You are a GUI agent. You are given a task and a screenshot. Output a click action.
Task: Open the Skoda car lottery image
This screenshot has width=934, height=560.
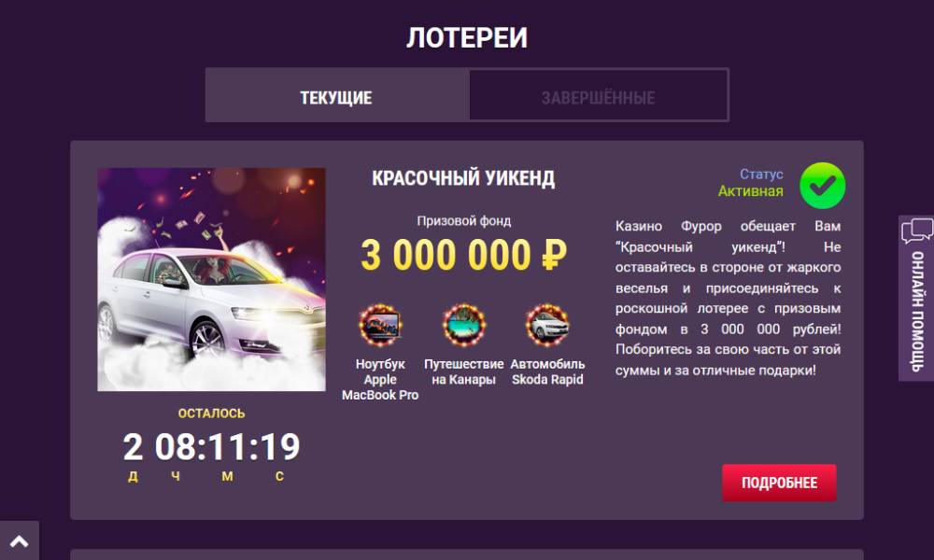click(x=211, y=279)
